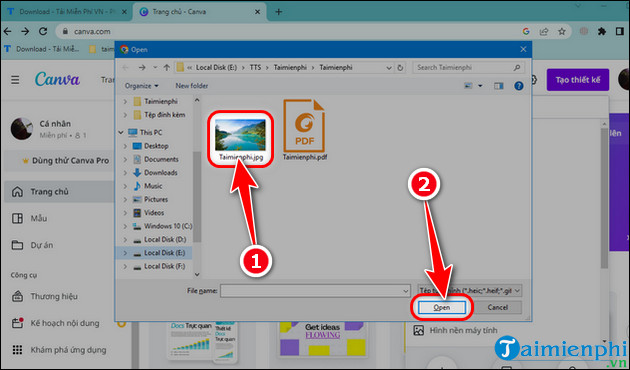
Task: Select the Taimienphi.jpg thumbnail
Action: tap(240, 135)
